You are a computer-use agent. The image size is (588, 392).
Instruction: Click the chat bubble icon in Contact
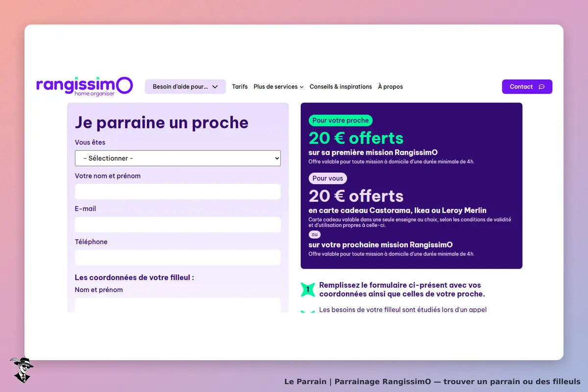click(541, 87)
